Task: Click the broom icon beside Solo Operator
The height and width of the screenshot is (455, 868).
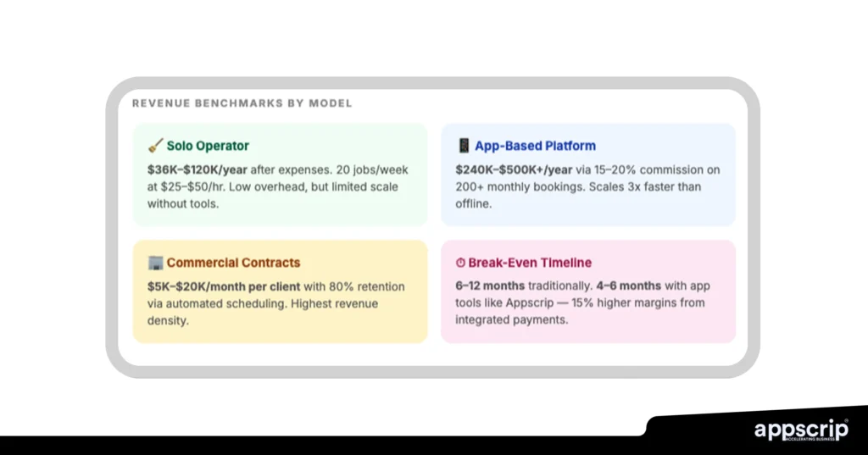Action: (x=155, y=146)
